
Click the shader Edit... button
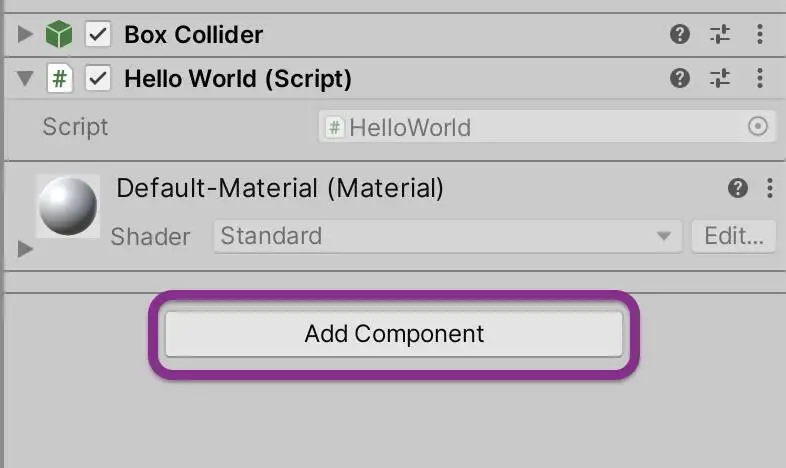(x=734, y=236)
